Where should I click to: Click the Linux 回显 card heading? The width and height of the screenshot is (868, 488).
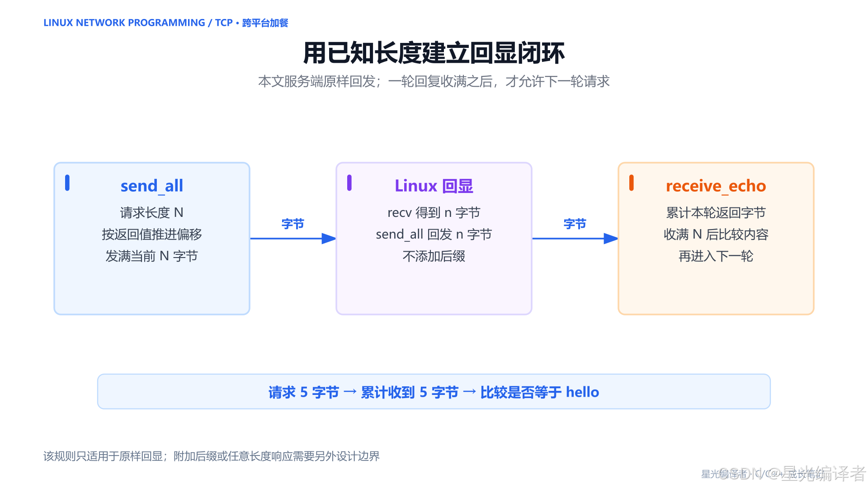pos(434,186)
